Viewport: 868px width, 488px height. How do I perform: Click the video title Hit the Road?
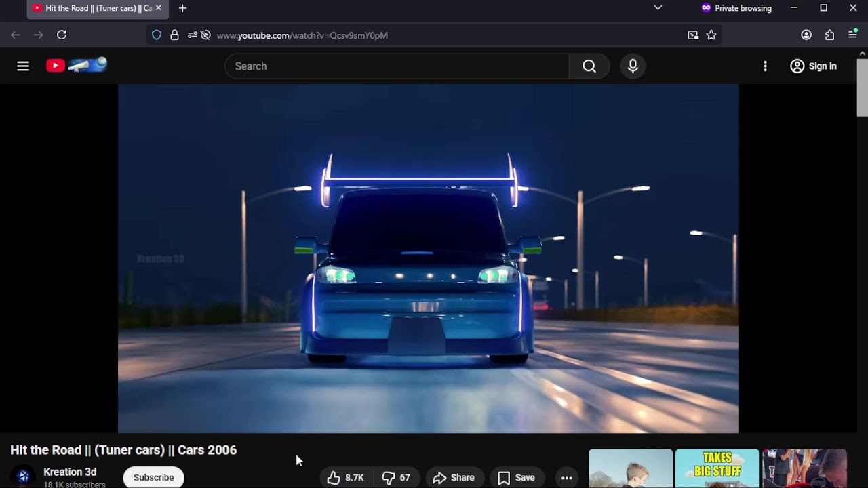click(123, 450)
